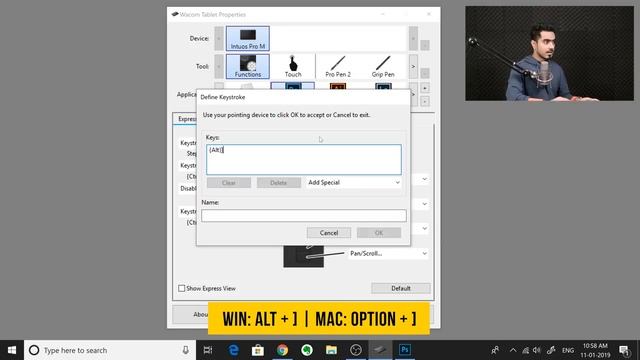
Task: Open Microsoft Store from taskbar
Action: pyautogui.click(x=258, y=350)
